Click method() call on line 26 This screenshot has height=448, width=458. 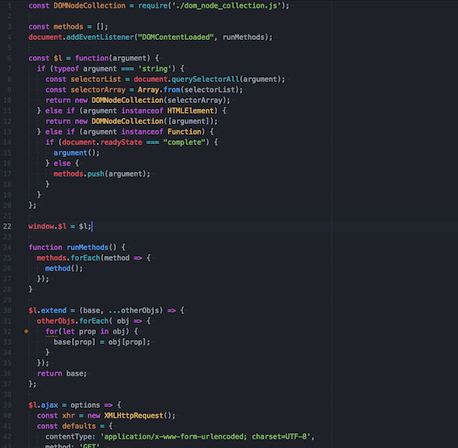(x=62, y=268)
